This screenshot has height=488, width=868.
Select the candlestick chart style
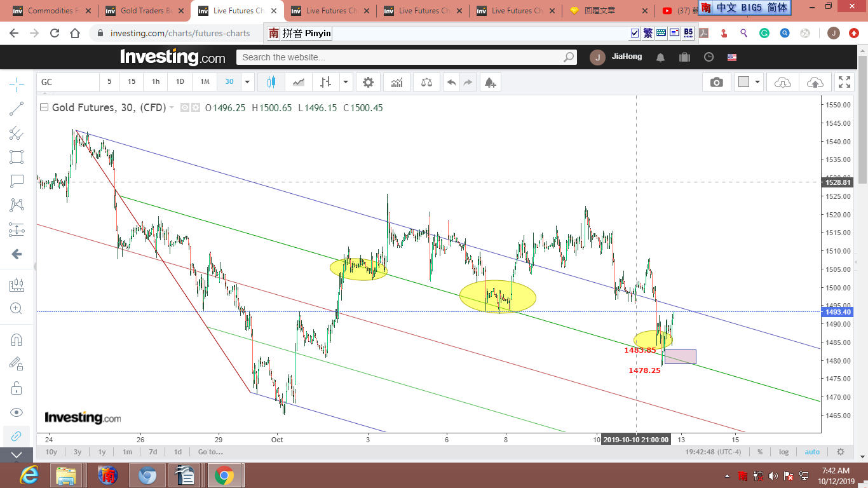coord(271,82)
